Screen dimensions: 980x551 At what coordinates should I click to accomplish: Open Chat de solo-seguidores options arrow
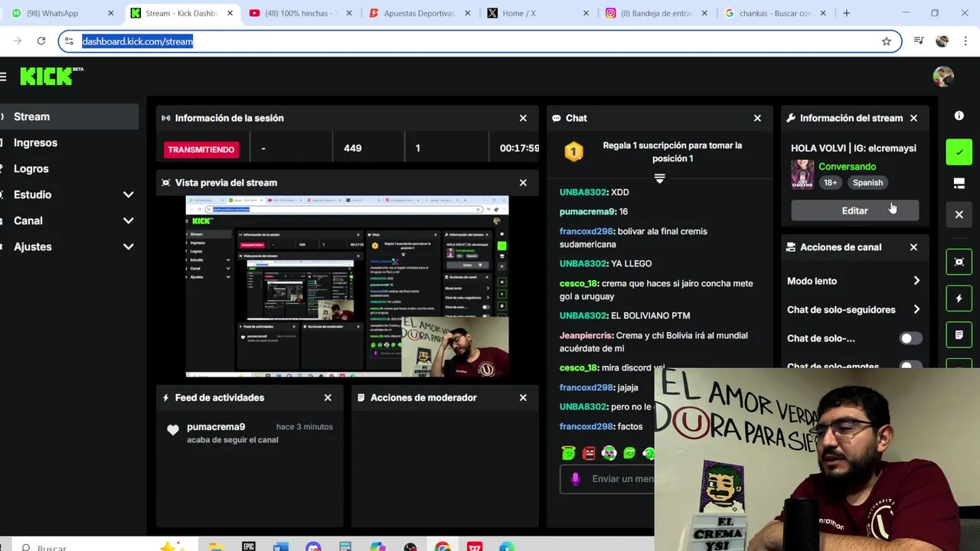(x=916, y=310)
